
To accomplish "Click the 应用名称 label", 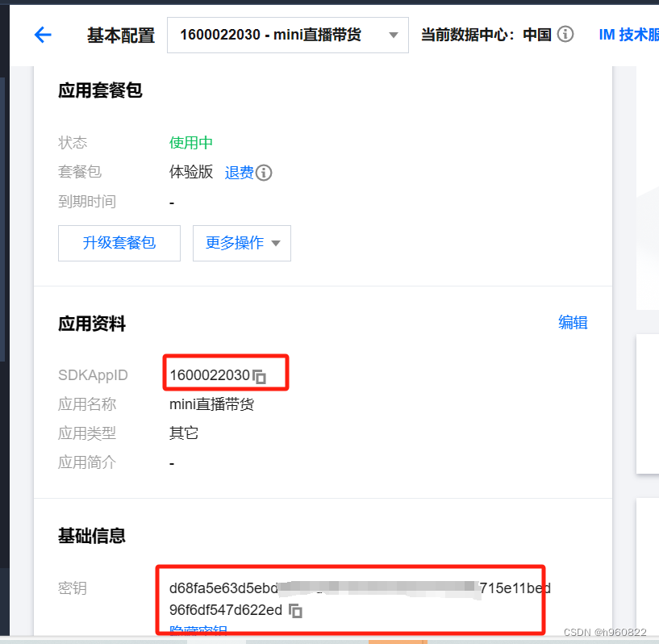I will [x=87, y=404].
